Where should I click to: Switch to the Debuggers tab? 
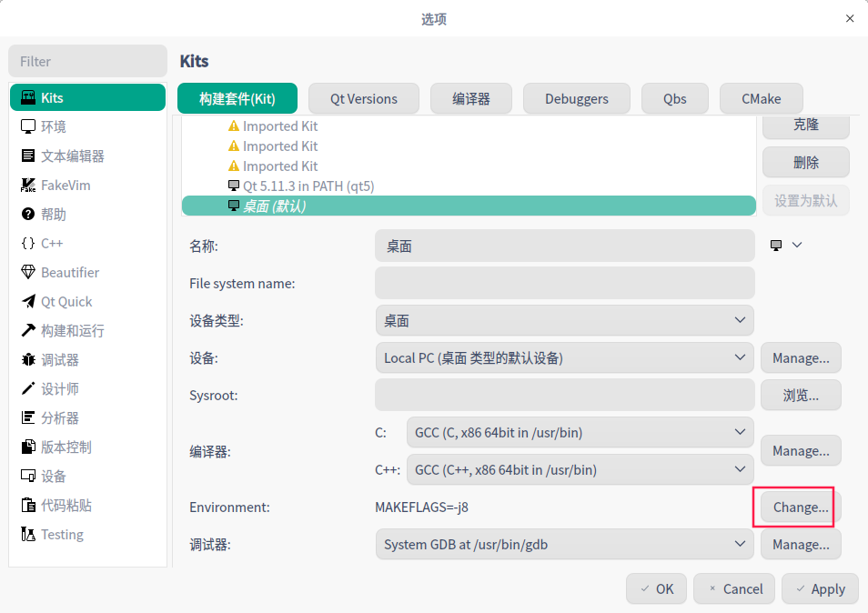click(576, 99)
